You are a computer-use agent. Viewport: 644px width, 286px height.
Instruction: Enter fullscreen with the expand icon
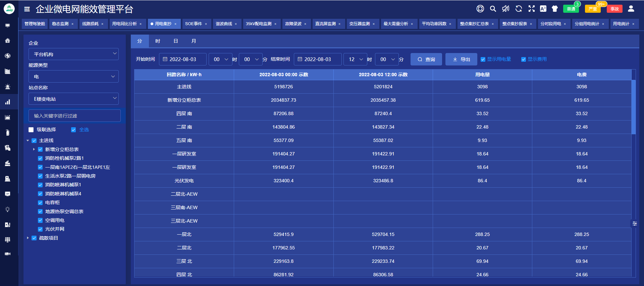(531, 9)
